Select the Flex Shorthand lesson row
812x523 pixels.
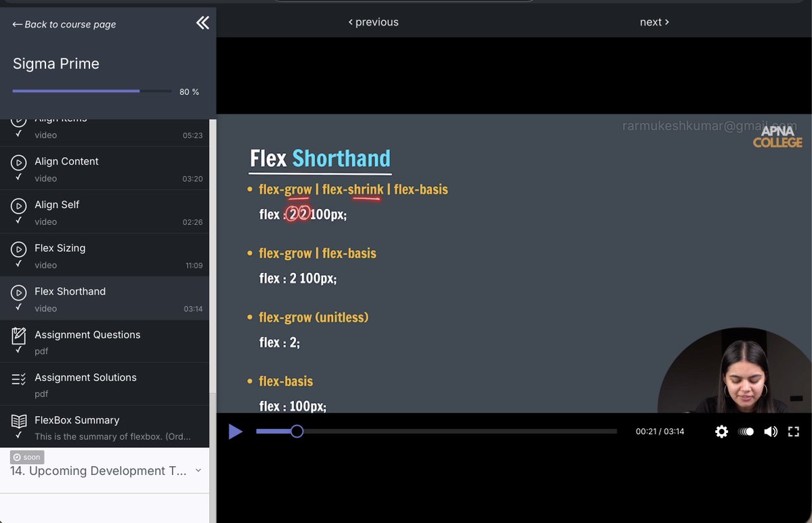tap(104, 298)
